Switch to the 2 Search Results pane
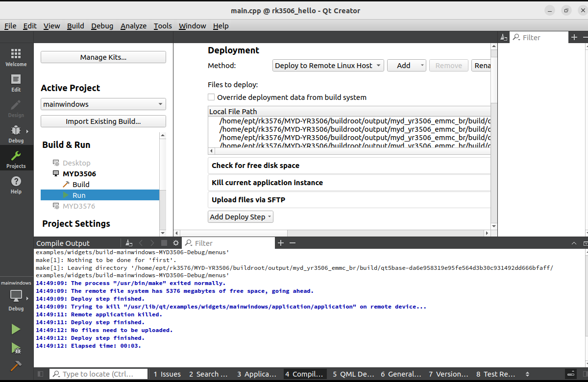Viewport: 588px width, 382px height. point(208,374)
